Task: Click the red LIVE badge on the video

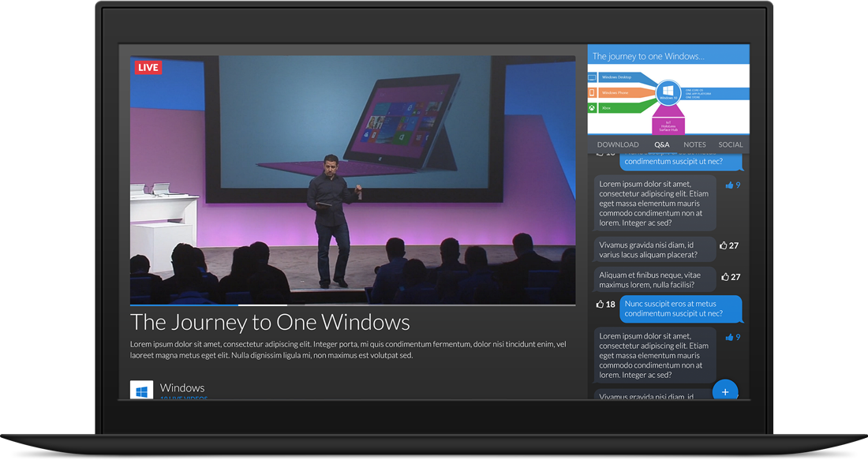Action: [148, 68]
